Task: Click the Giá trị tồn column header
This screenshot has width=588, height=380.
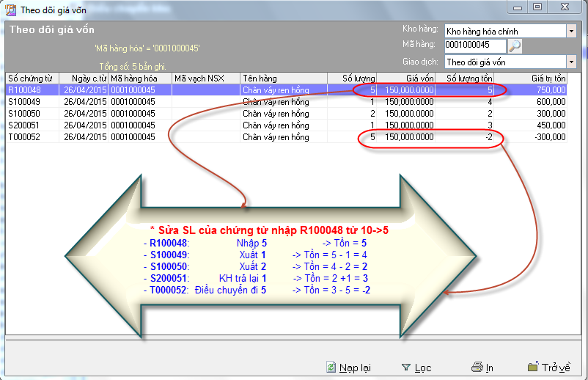Action: point(532,78)
